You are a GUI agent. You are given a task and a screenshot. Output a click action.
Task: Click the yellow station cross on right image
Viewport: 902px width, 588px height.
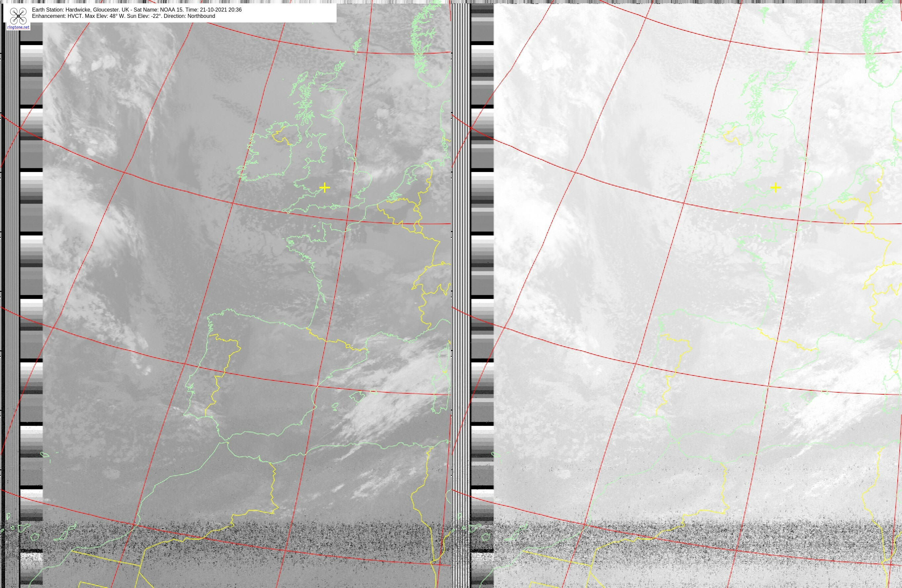click(x=775, y=187)
